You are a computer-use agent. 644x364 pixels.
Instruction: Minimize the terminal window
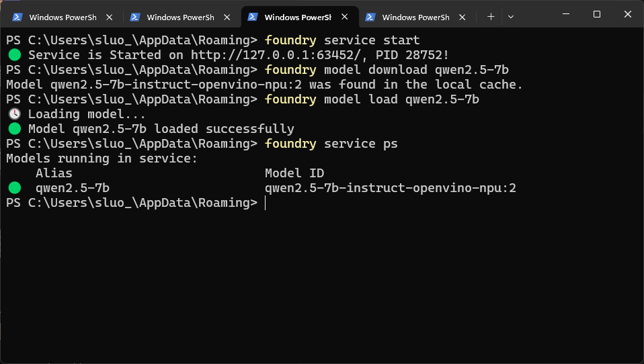(566, 14)
